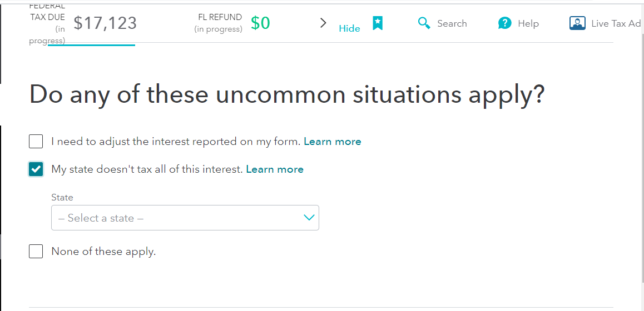644x311 pixels.
Task: Uncheck 'My state doesn't tax all' checkbox
Action: tap(36, 169)
